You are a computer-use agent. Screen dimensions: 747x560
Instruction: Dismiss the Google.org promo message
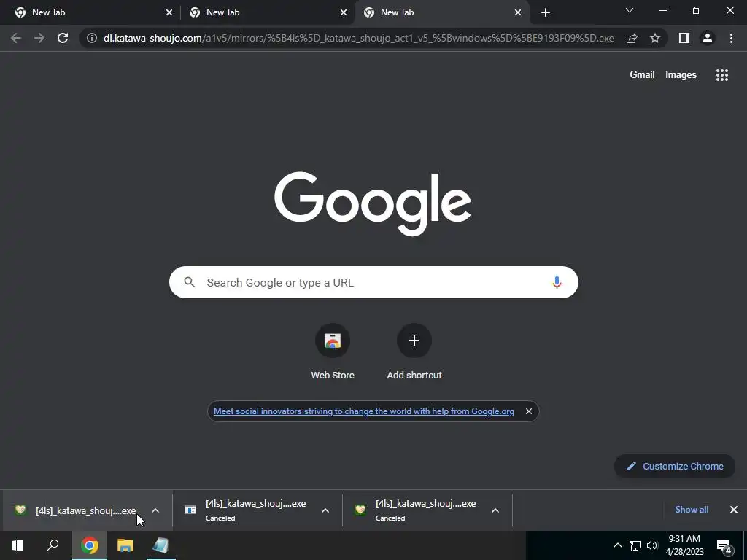[528, 411]
